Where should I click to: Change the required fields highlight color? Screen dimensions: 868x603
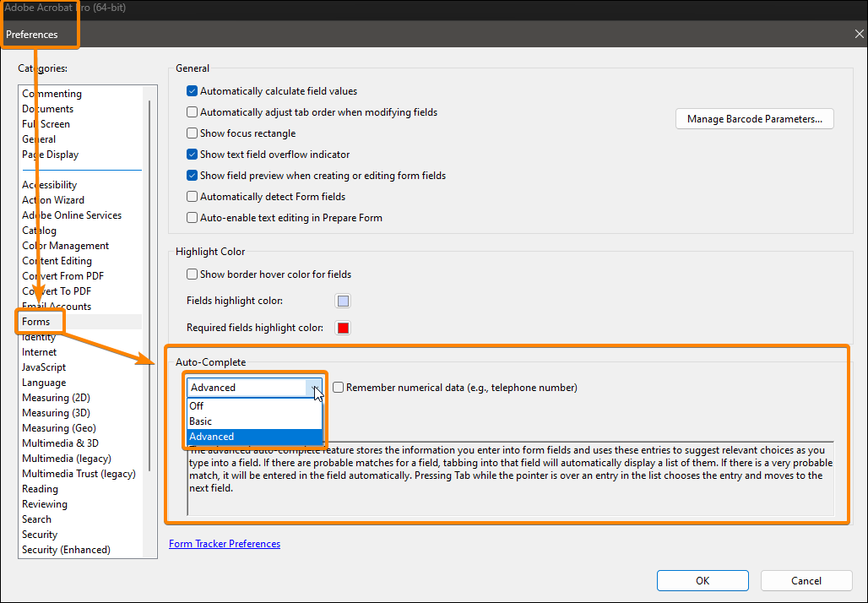(x=343, y=328)
